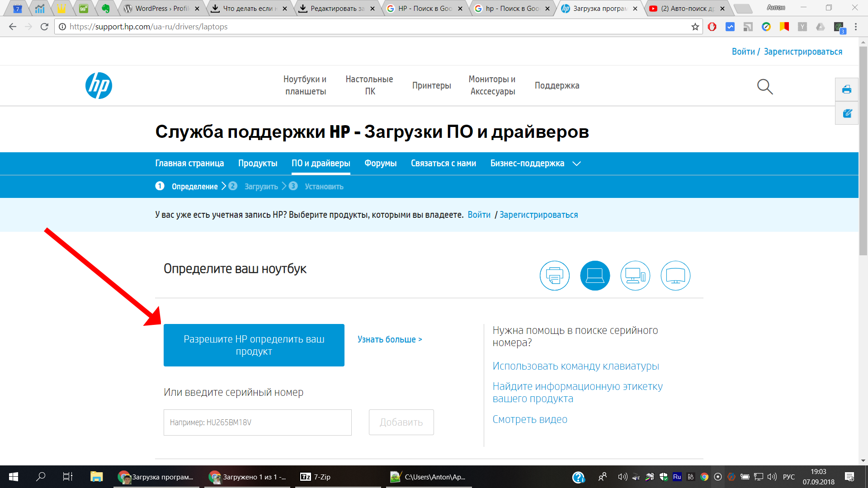Click Зарегистрироваться in account banner
The width and height of the screenshot is (868, 488).
[538, 215]
